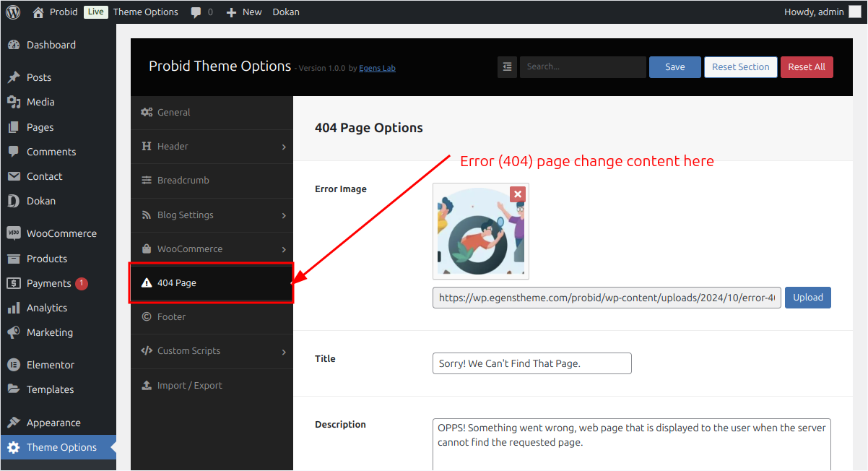
Task: Click the WooCommerce icon in the WordPress sidebar
Action: 14,233
